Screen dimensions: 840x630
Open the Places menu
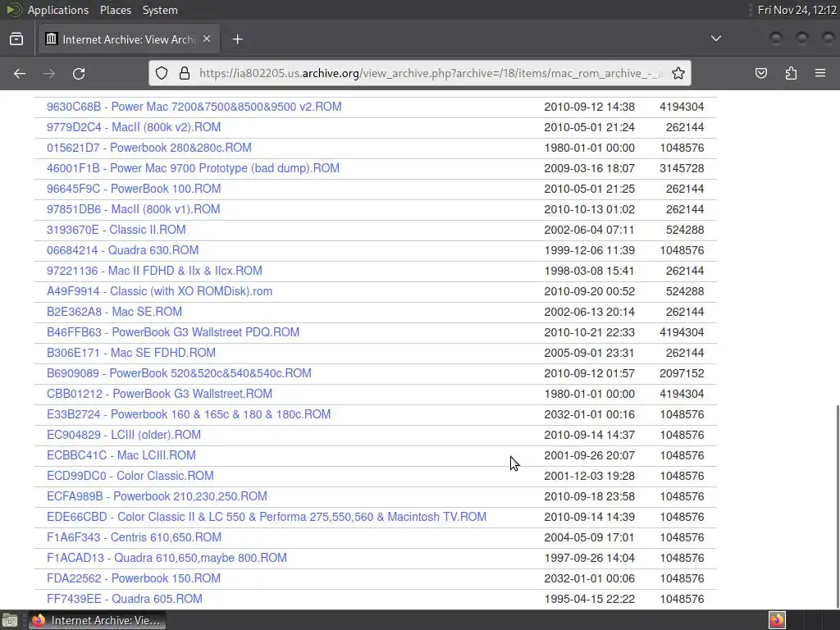pos(115,10)
